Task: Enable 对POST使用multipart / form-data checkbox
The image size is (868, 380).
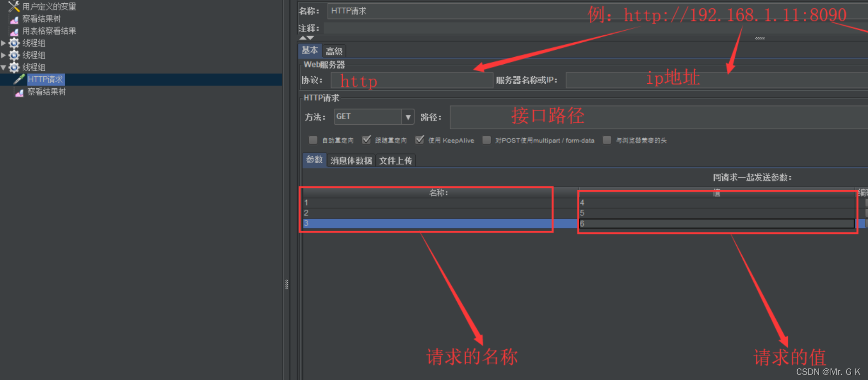Action: [x=487, y=140]
